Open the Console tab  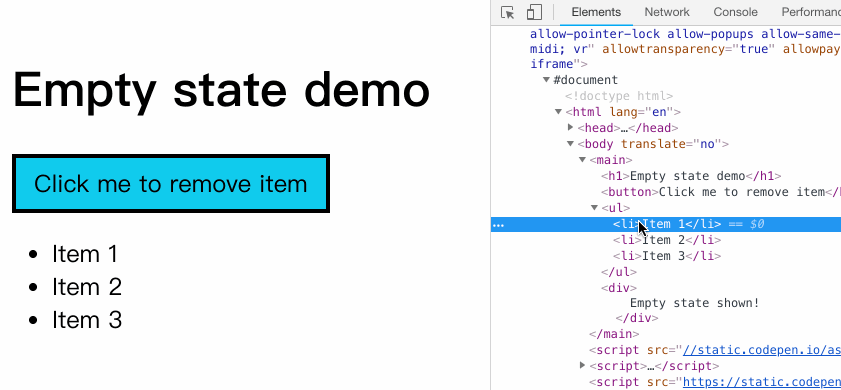click(x=735, y=12)
